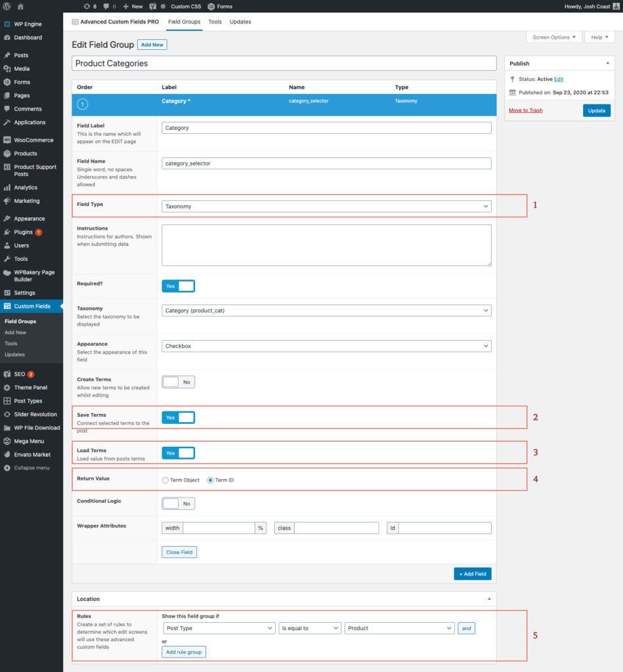This screenshot has height=672, width=623.
Task: Click the Plugins plug icon
Action: pyautogui.click(x=7, y=232)
